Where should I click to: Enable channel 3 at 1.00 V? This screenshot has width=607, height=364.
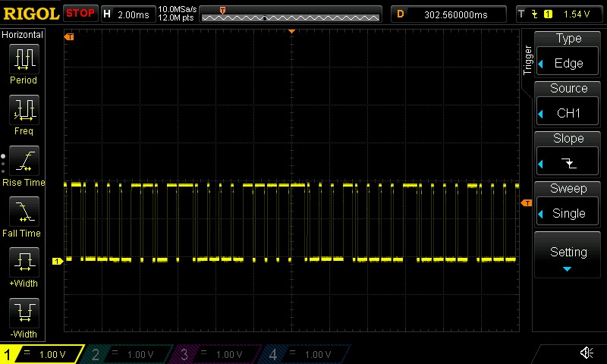[216, 354]
